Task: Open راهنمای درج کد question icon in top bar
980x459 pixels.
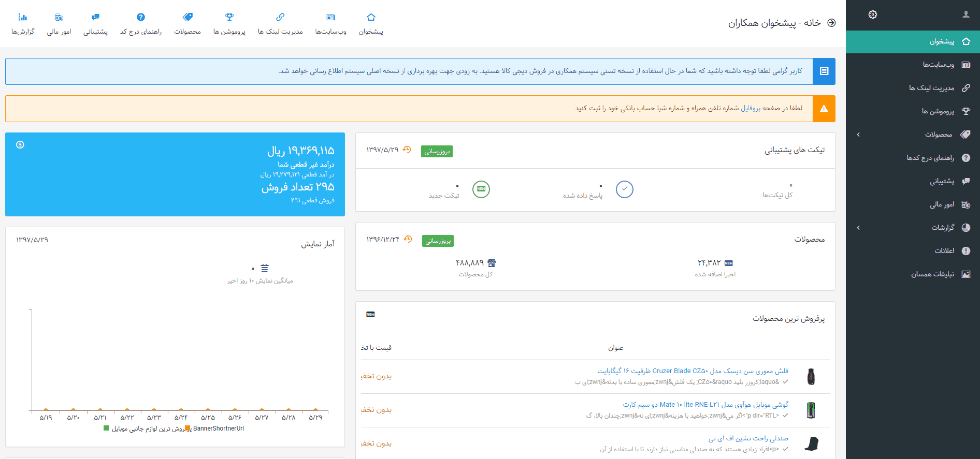Action: (x=141, y=17)
